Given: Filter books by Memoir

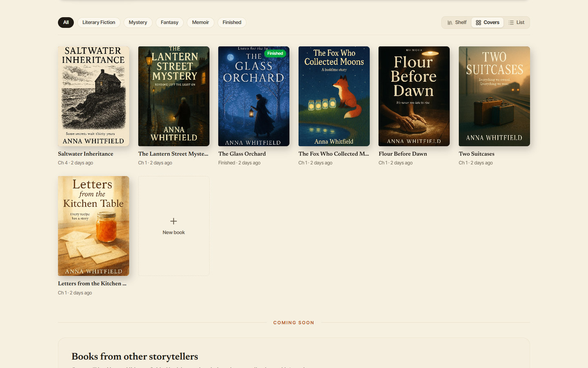Looking at the screenshot, I should 200,22.
